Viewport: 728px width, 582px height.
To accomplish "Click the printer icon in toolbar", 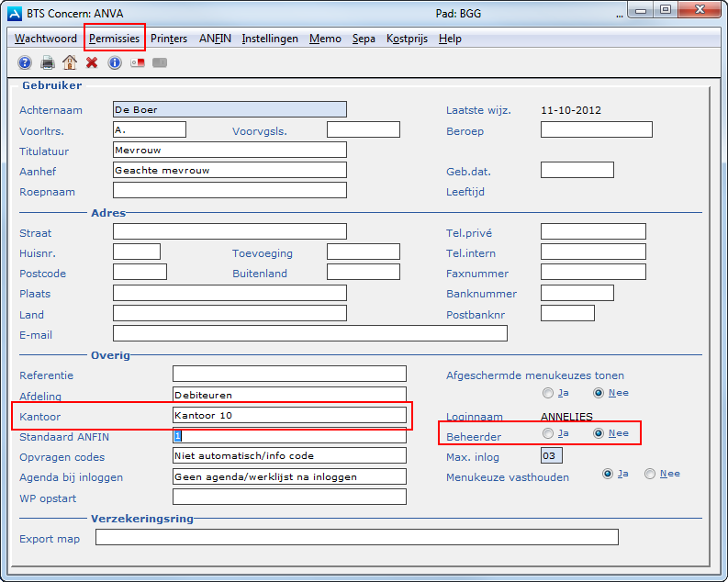I will coord(48,62).
